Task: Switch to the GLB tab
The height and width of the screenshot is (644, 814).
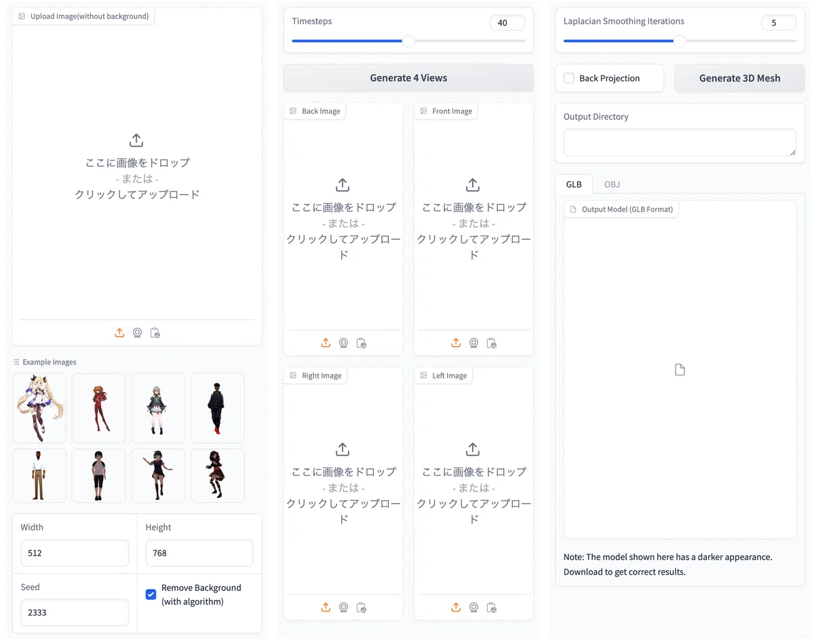Action: pyautogui.click(x=574, y=184)
